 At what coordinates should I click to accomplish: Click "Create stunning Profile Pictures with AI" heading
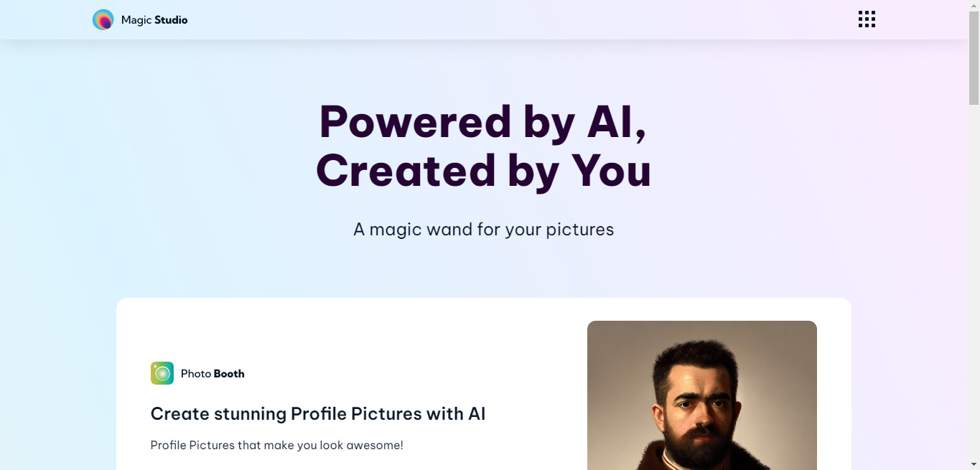coord(317,414)
